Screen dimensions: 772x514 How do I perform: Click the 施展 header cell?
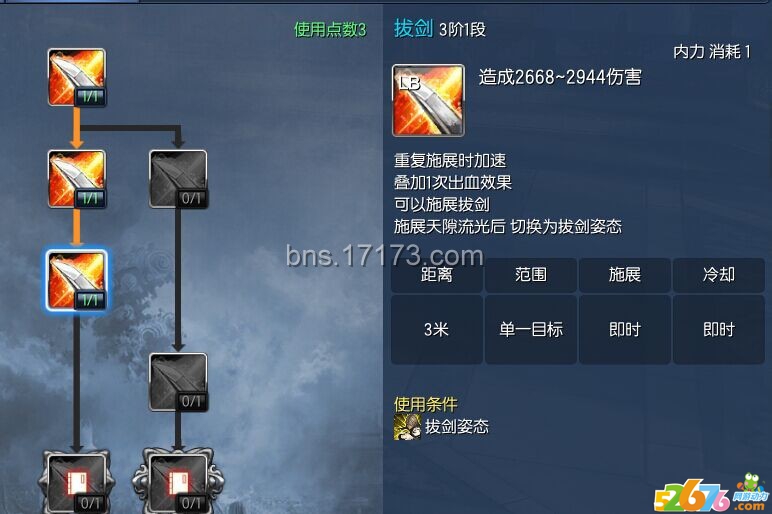point(625,275)
